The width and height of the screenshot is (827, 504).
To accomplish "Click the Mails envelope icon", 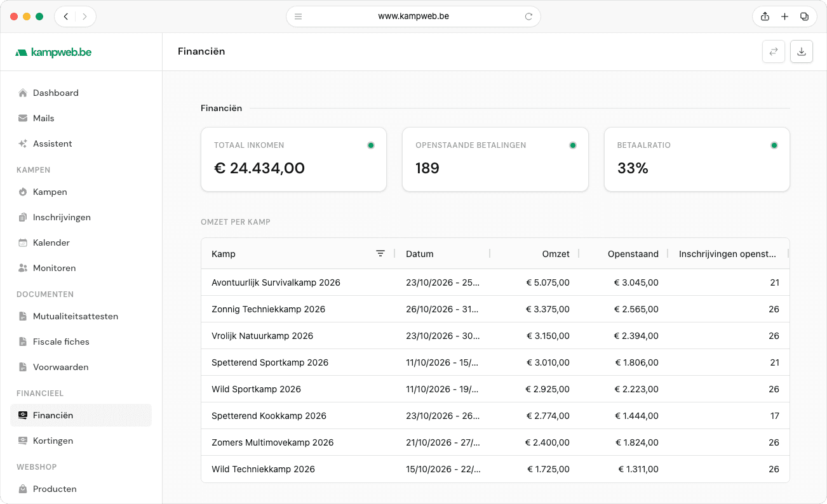I will (23, 118).
